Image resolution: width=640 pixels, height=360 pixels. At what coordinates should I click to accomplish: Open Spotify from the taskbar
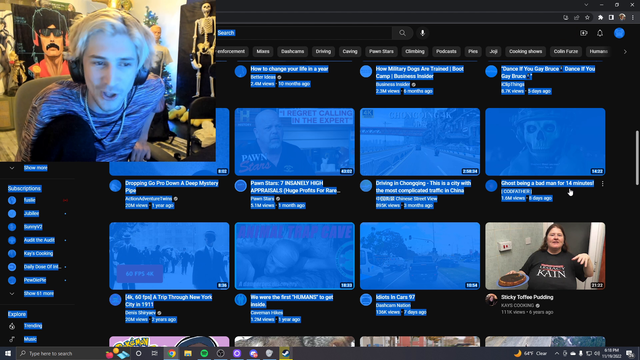pos(204,353)
